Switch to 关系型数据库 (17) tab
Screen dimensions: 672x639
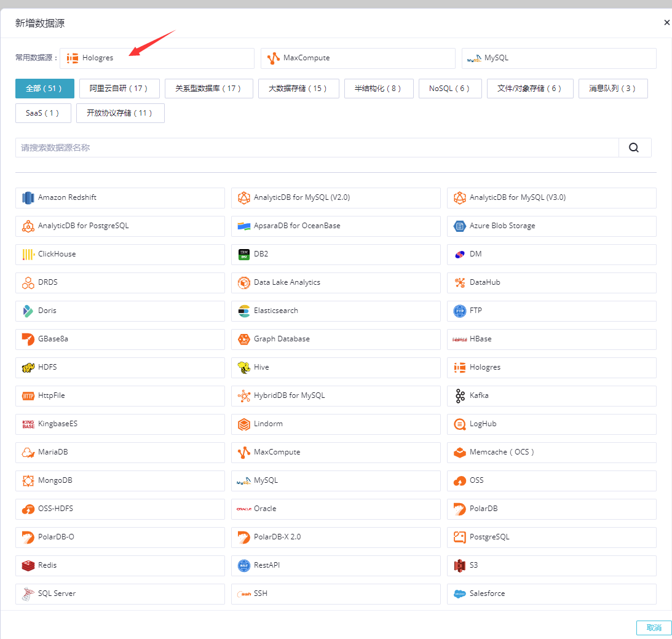208,89
